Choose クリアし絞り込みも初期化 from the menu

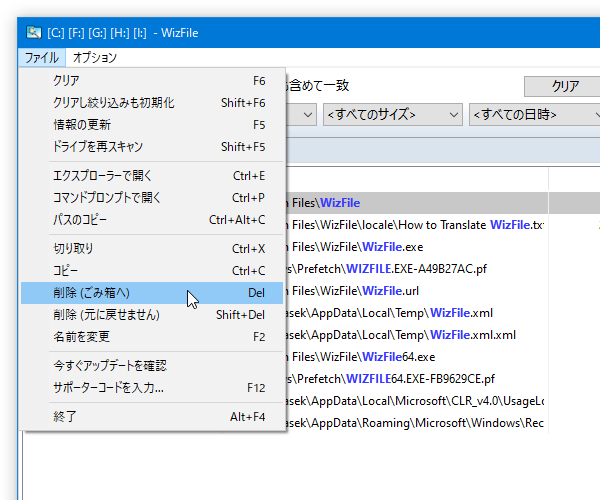click(152, 103)
